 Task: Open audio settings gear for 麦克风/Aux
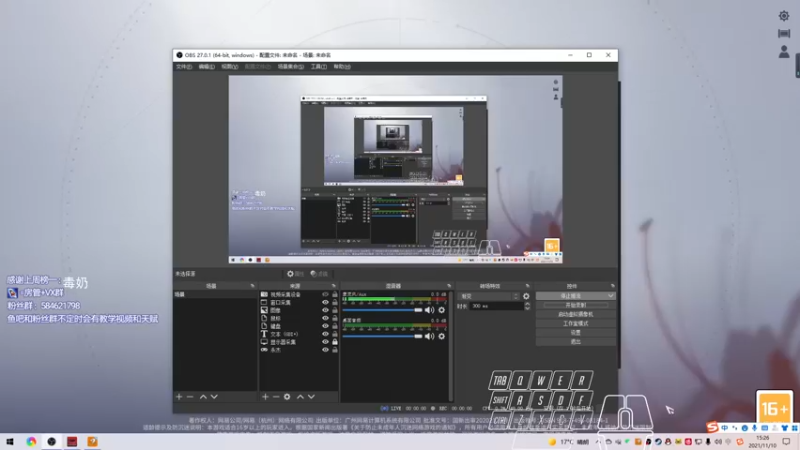442,310
